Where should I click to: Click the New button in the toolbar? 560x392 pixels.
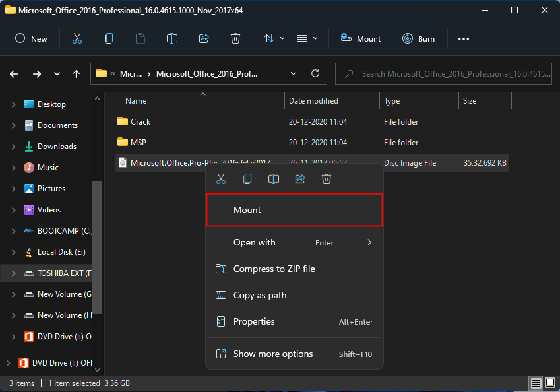pos(31,39)
